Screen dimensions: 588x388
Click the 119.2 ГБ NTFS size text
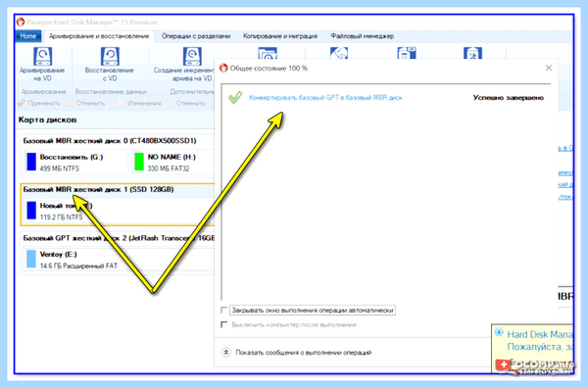coord(61,218)
